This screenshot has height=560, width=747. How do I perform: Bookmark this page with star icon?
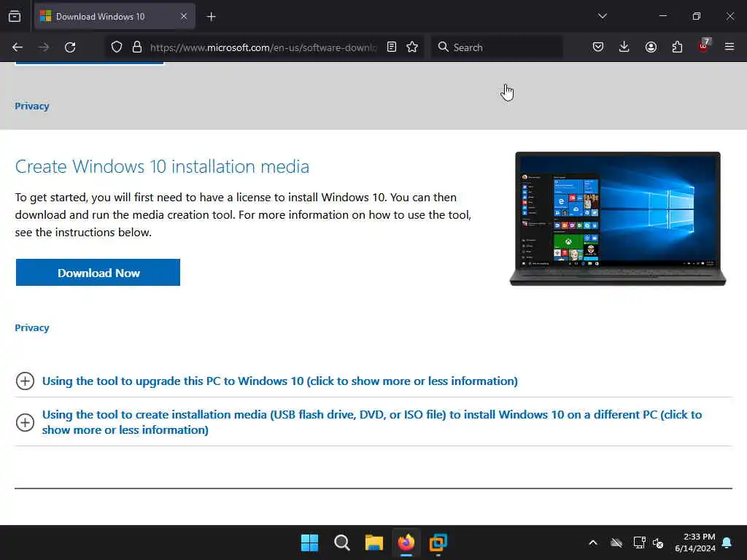413,47
